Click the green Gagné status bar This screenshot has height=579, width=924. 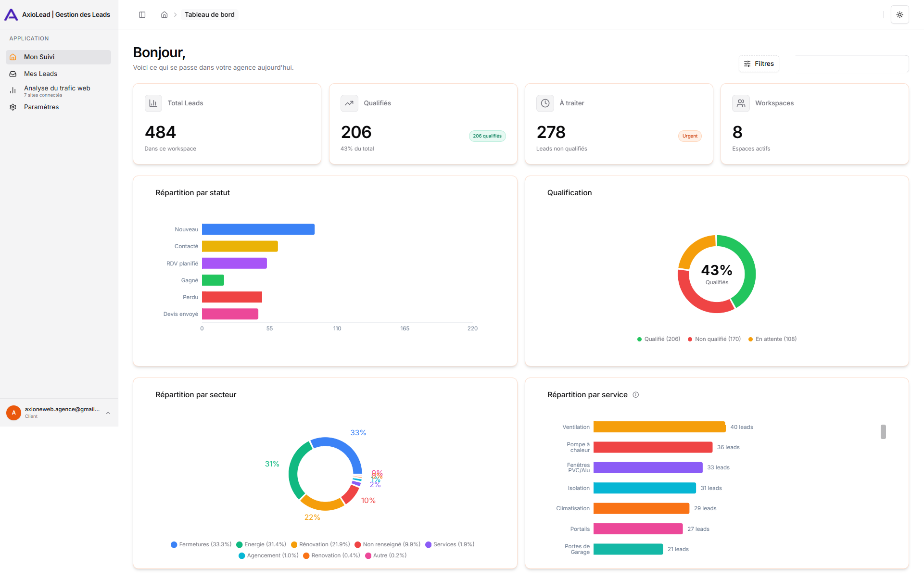pos(213,280)
